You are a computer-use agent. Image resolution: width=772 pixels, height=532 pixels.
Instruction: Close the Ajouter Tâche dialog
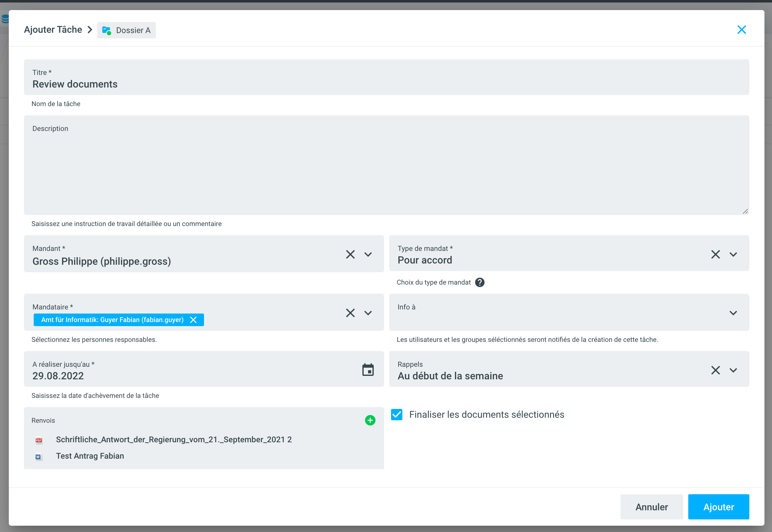(x=741, y=30)
